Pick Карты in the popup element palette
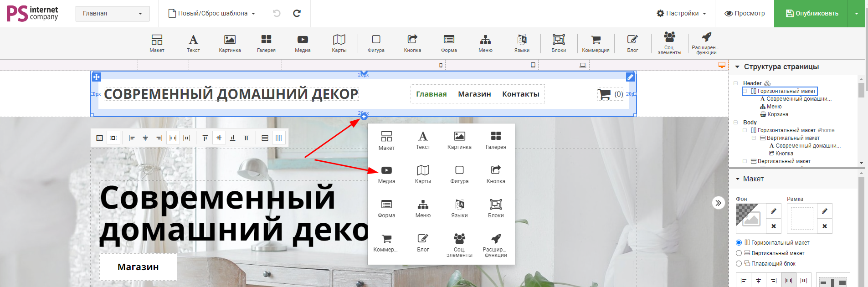Viewport: 868px width, 287px height. point(423,175)
